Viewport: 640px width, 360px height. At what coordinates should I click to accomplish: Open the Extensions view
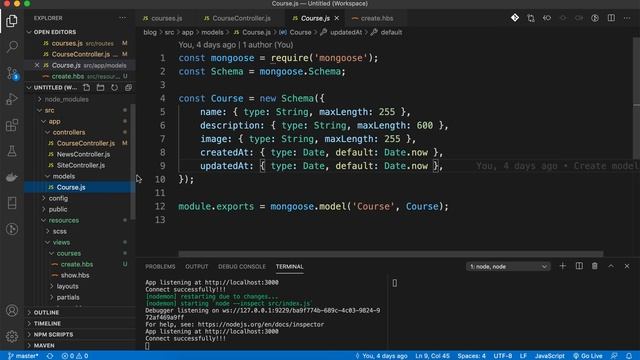coord(12,125)
